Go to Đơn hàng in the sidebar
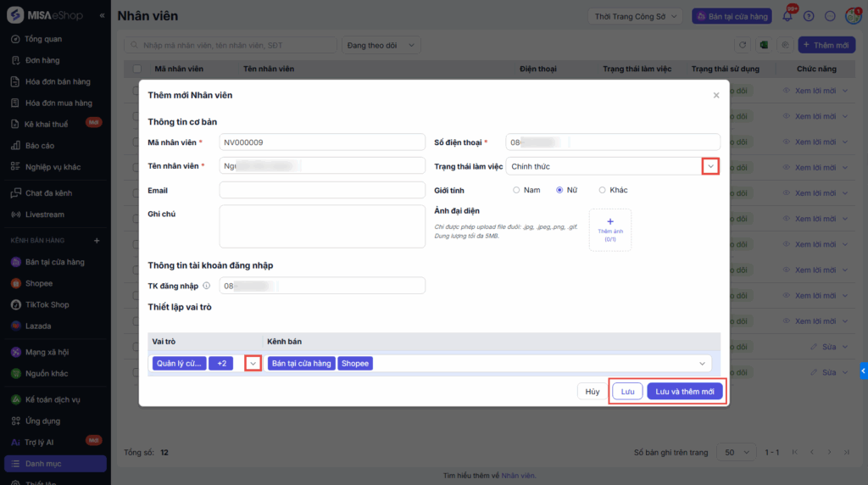 (x=43, y=60)
